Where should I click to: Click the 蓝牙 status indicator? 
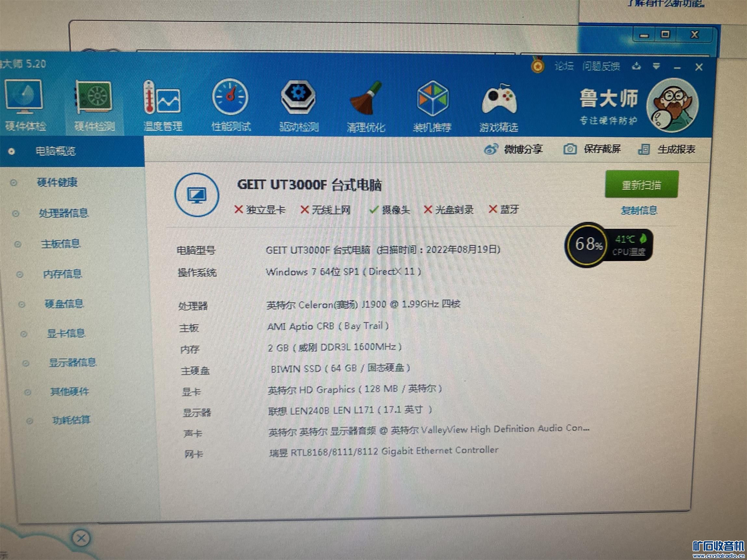click(x=504, y=209)
